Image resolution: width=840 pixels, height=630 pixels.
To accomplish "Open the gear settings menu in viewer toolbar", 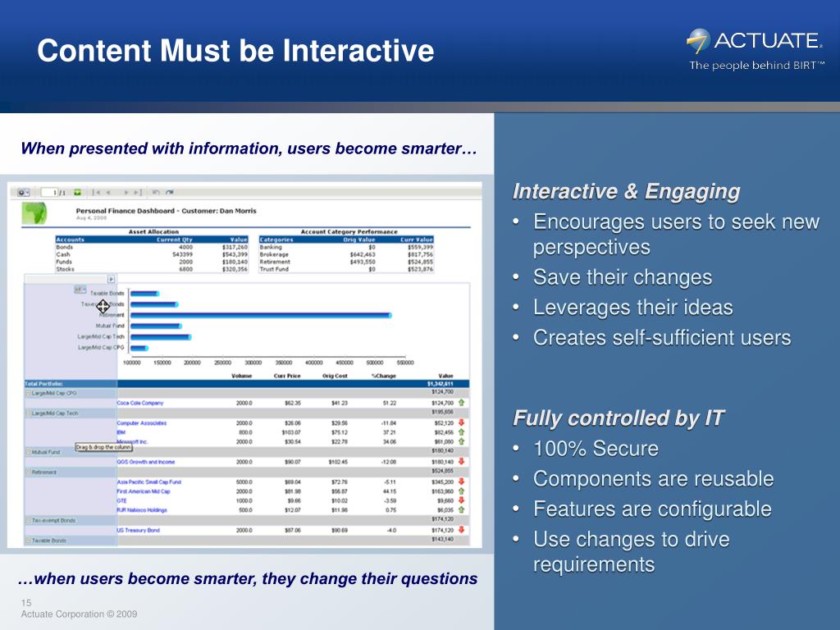I will click(x=22, y=192).
